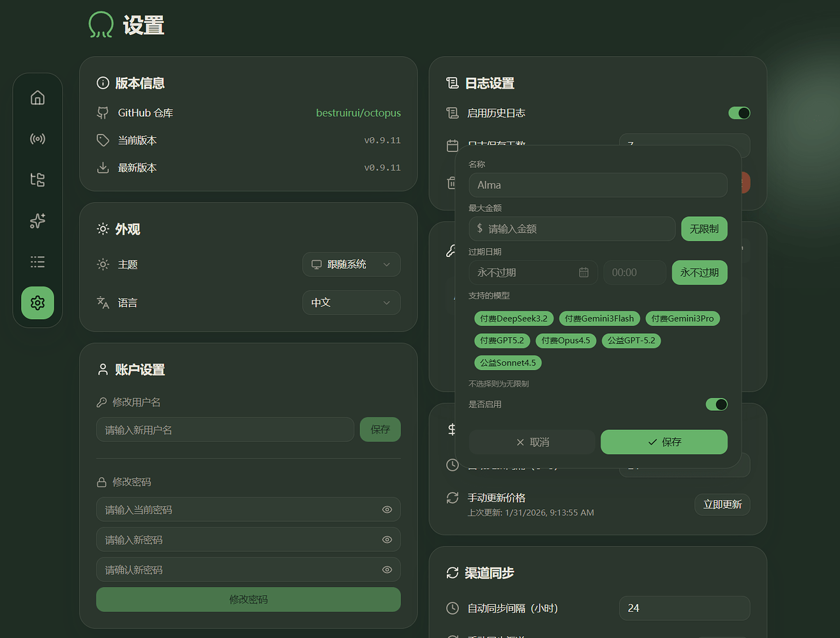Screen dimensions: 840x638
Task: Show the current password eye icon
Action: pos(387,510)
